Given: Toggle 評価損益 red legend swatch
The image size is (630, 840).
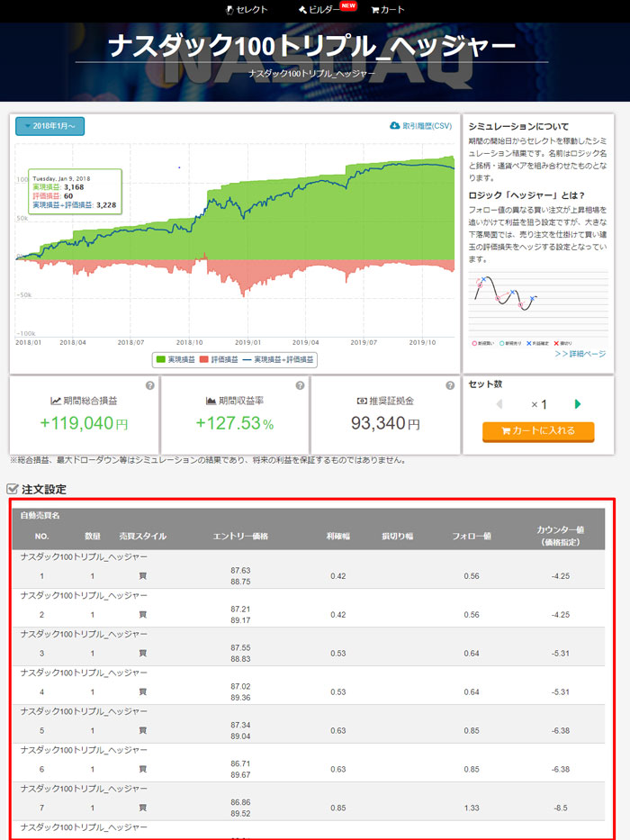Looking at the screenshot, I should click(x=203, y=359).
